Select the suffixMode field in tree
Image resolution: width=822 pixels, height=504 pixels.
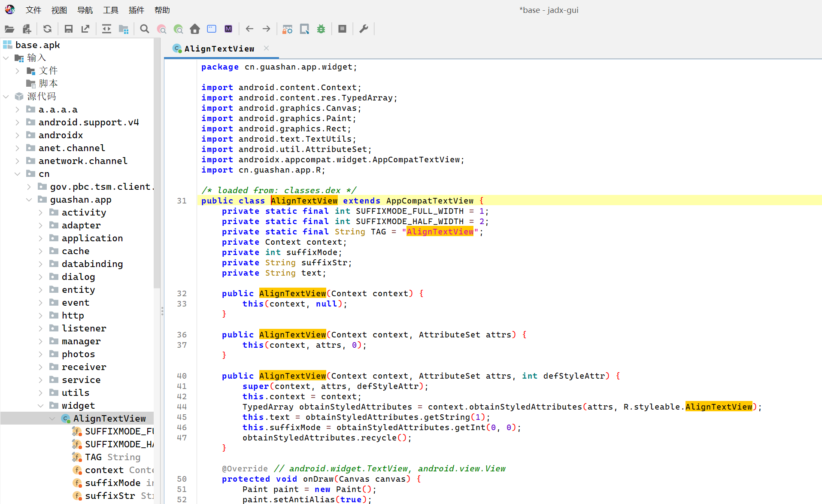pos(112,483)
